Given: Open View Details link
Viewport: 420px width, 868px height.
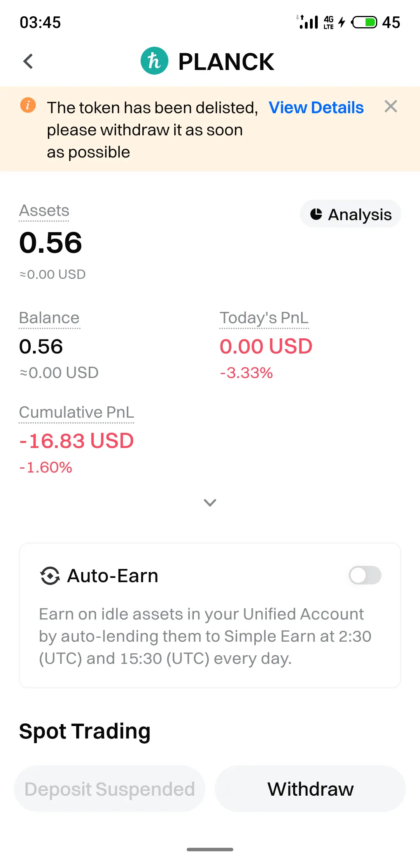Looking at the screenshot, I should coord(316,108).
